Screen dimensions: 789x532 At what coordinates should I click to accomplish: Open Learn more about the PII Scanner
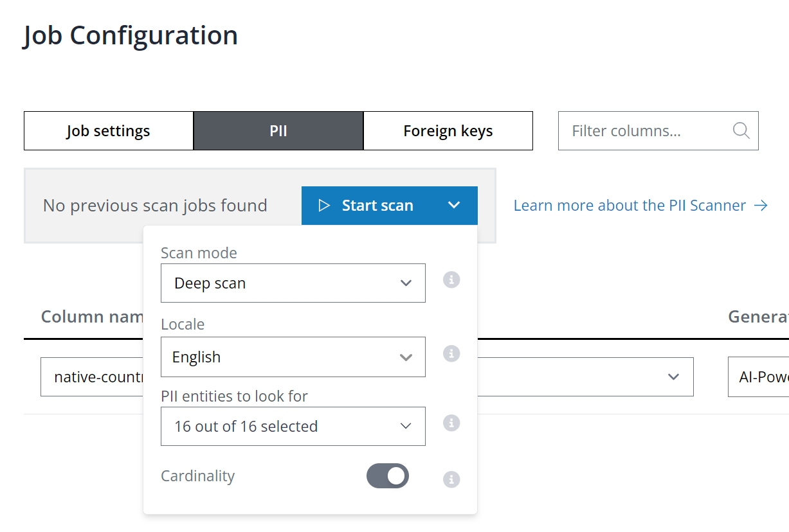pyautogui.click(x=629, y=206)
